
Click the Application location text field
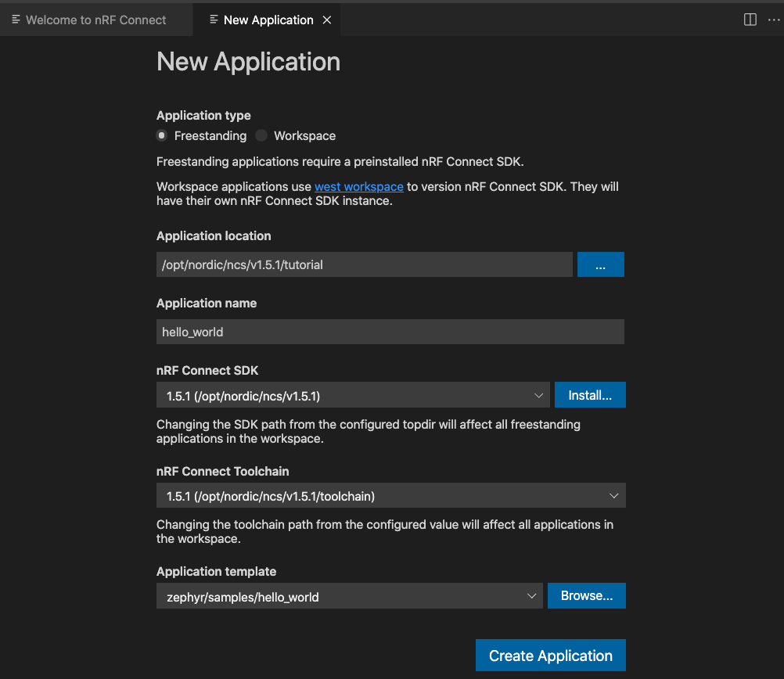tap(364, 264)
